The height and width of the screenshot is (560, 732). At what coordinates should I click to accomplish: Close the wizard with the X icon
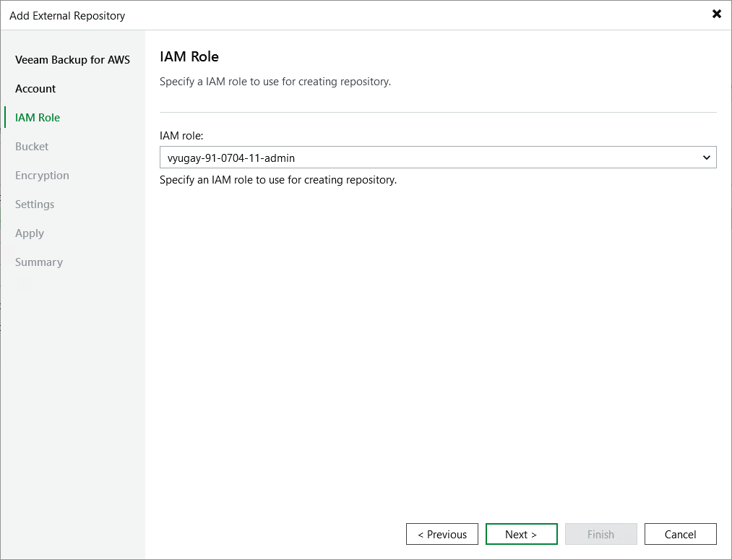pos(716,14)
